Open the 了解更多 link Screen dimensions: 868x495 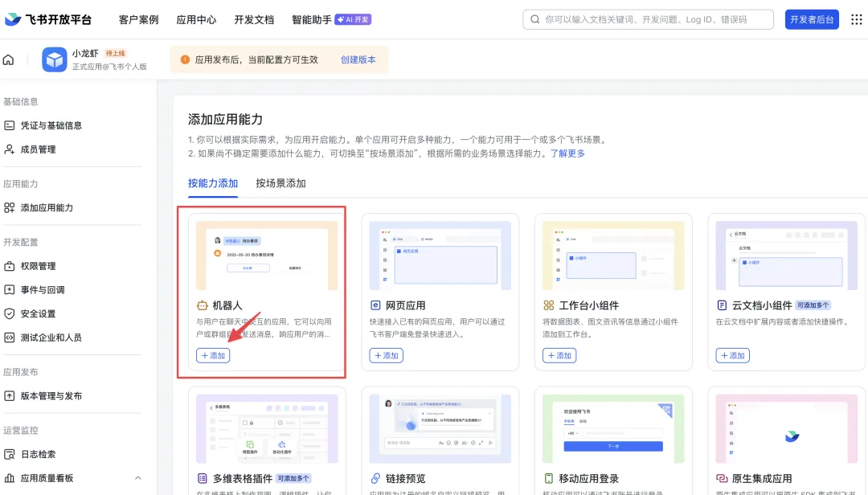tap(567, 153)
